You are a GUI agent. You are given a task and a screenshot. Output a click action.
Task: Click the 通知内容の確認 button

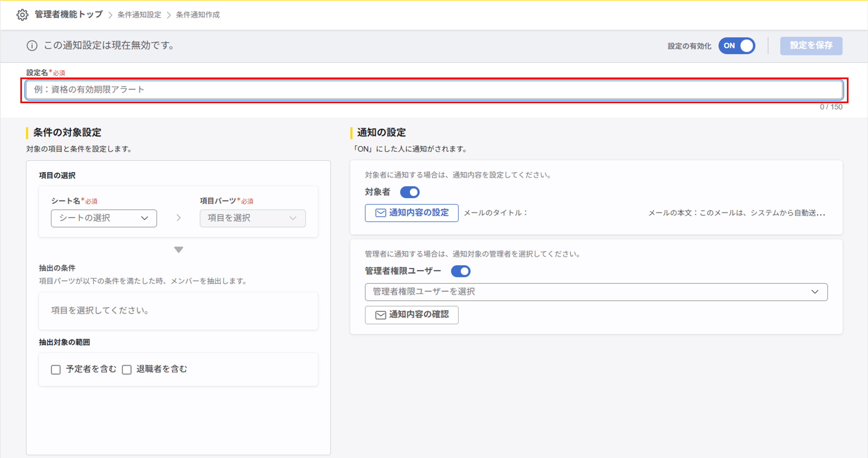(x=412, y=315)
